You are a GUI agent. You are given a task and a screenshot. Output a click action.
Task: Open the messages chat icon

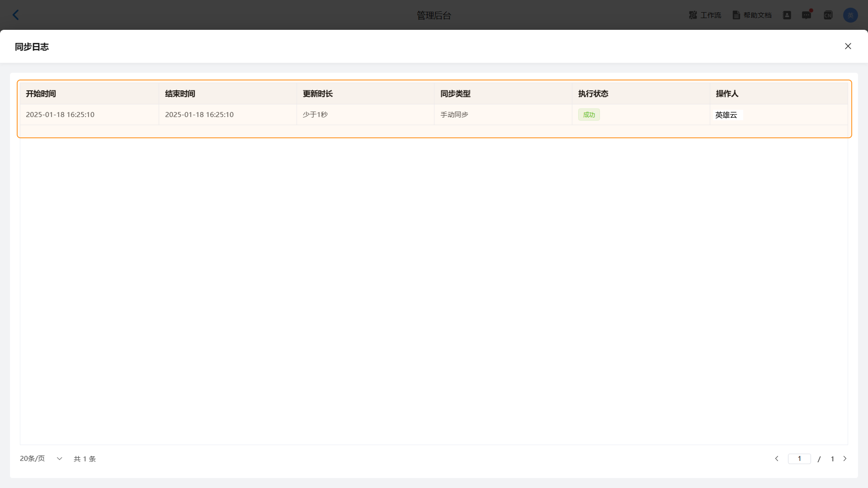pos(806,15)
